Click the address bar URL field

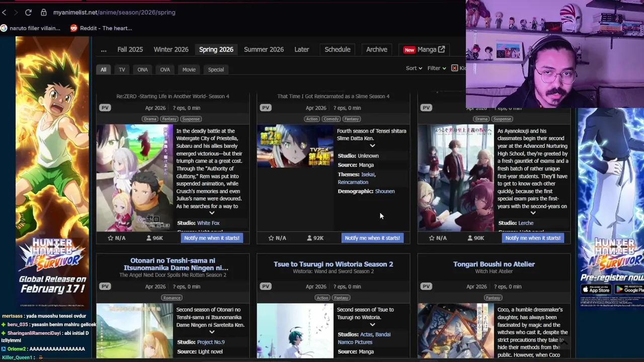114,12
